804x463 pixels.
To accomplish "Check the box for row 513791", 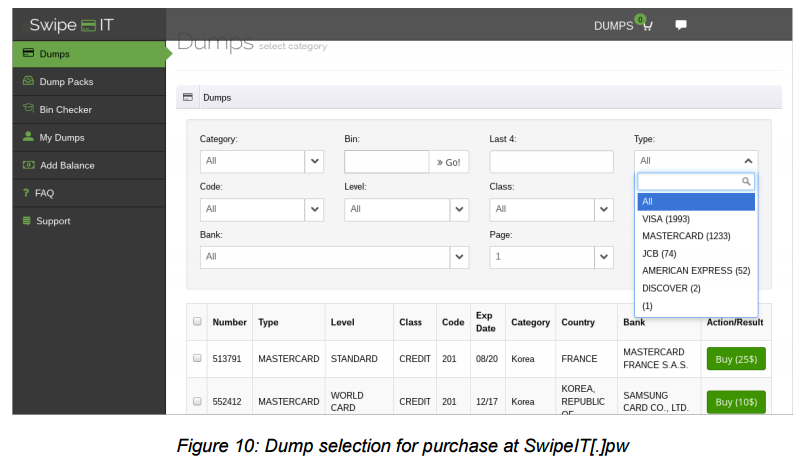I will (197, 359).
